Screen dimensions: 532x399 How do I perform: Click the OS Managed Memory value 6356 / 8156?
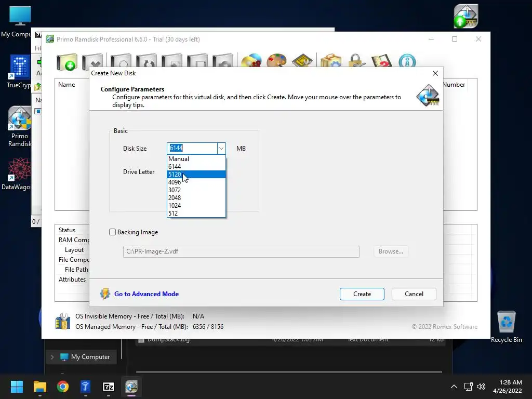coord(208,327)
